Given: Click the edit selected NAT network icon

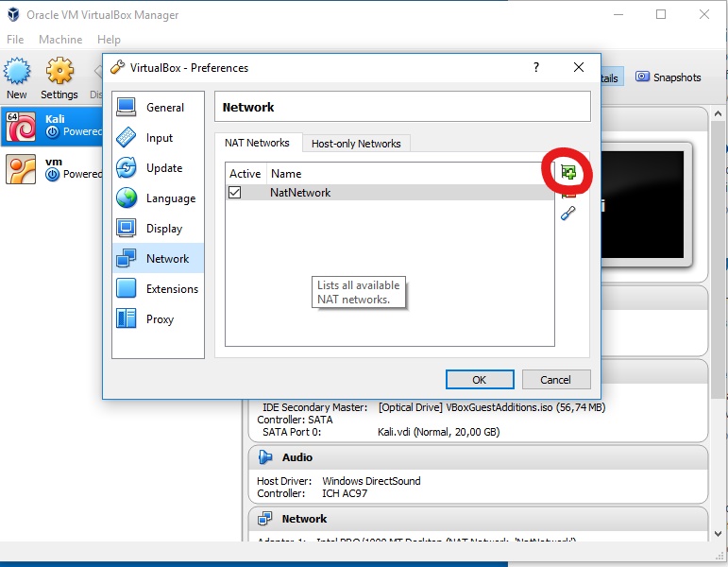Looking at the screenshot, I should [568, 213].
